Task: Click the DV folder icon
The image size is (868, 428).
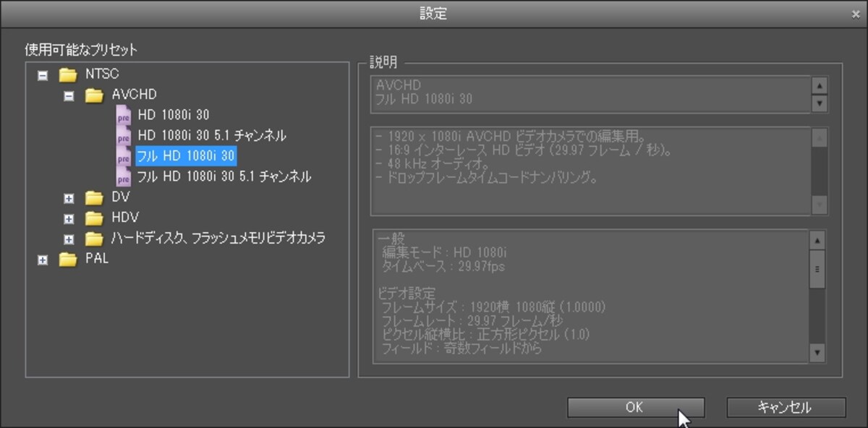Action: (94, 197)
